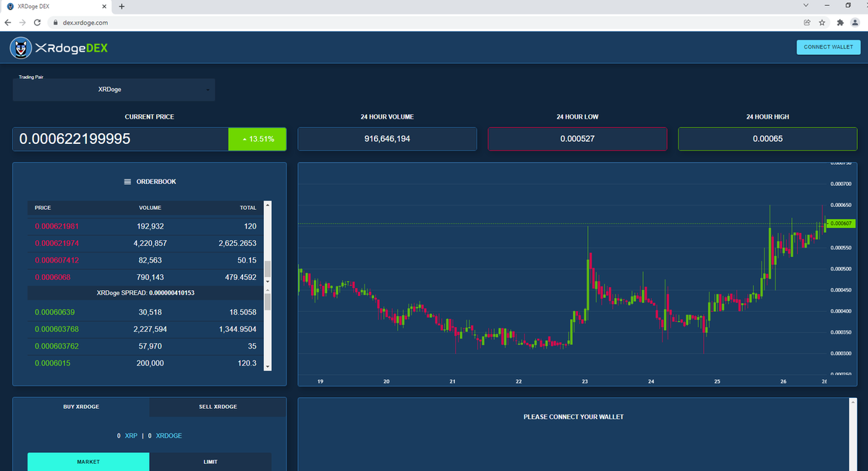
Task: Open the Trading Pair XRDoge dropdown
Action: 114,90
